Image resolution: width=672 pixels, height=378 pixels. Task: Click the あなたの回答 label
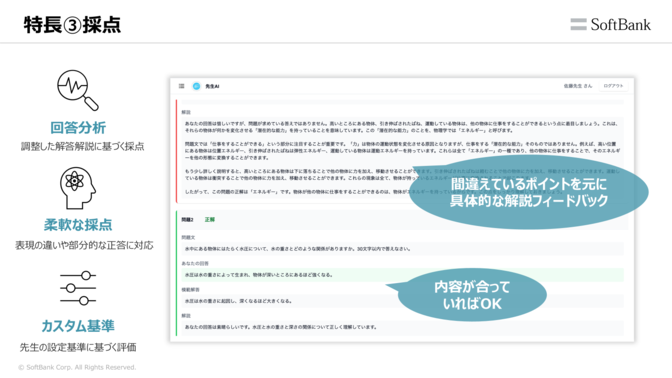pyautogui.click(x=195, y=264)
